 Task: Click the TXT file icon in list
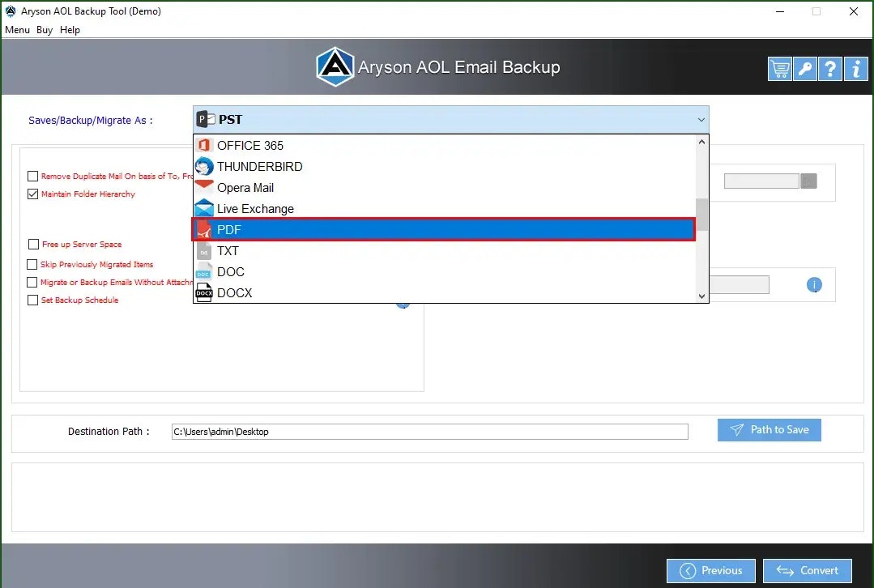[x=204, y=251]
